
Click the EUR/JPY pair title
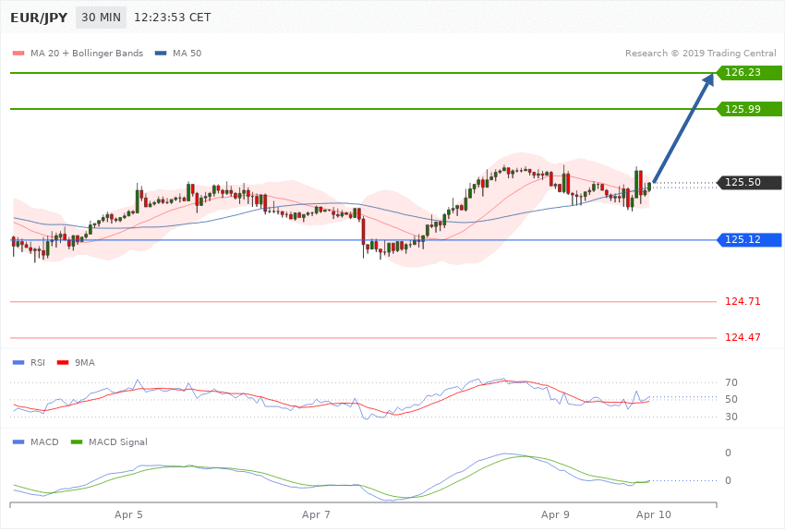pos(39,18)
